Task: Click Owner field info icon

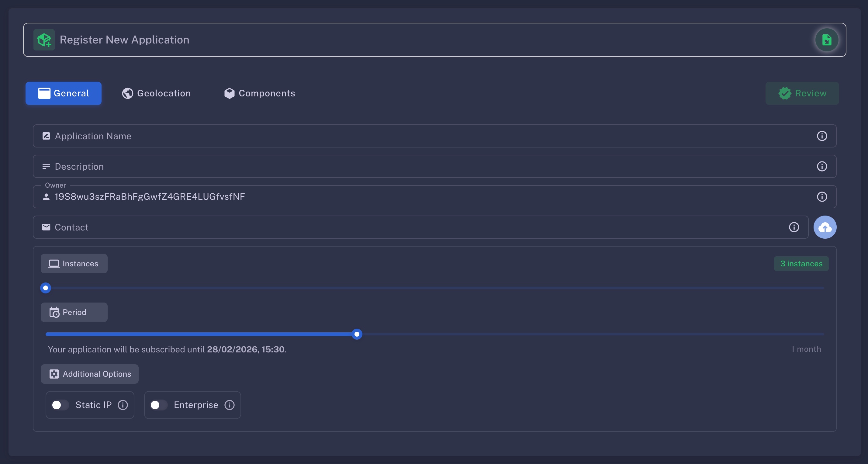Action: pyautogui.click(x=822, y=196)
